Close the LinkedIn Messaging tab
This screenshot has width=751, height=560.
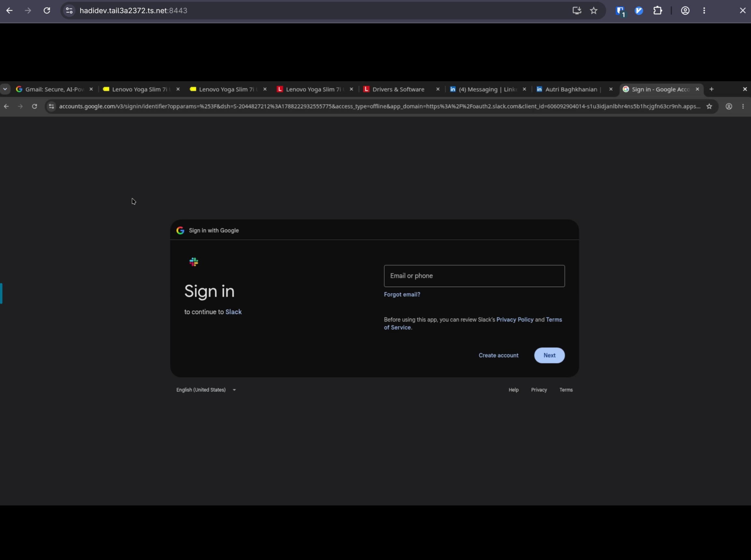[x=524, y=89]
